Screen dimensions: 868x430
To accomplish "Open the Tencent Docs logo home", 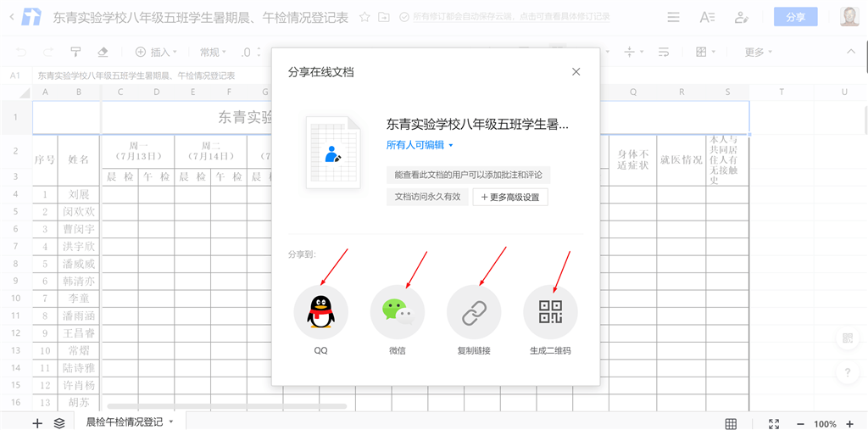I will (x=31, y=17).
